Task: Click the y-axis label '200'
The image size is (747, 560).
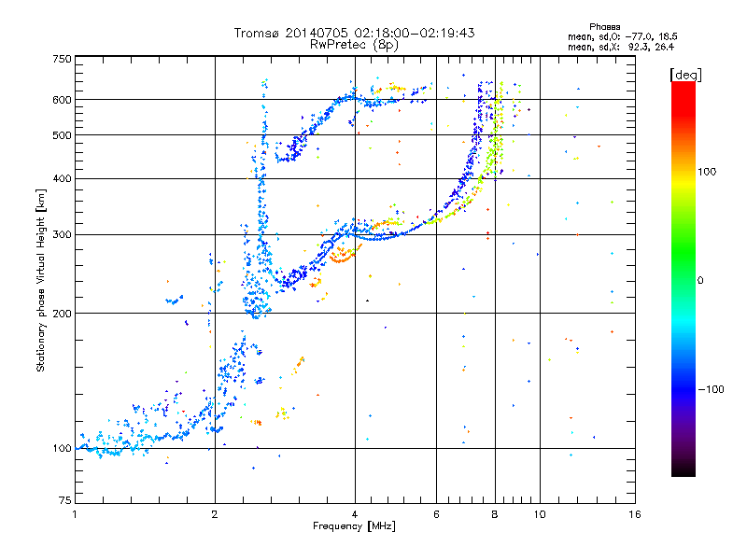Action: pyautogui.click(x=62, y=314)
